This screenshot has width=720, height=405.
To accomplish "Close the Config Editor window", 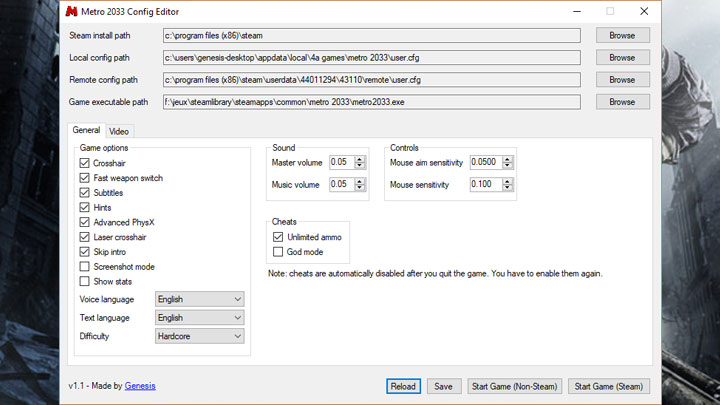I will point(644,11).
